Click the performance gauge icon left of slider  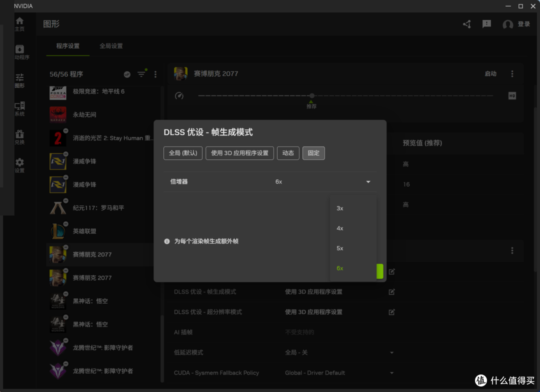tap(179, 96)
